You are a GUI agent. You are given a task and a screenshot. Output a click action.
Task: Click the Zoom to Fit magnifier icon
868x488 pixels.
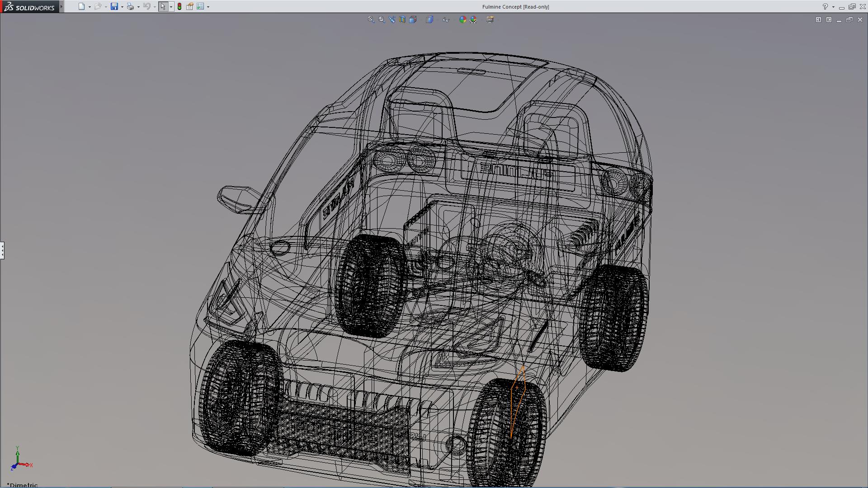371,19
